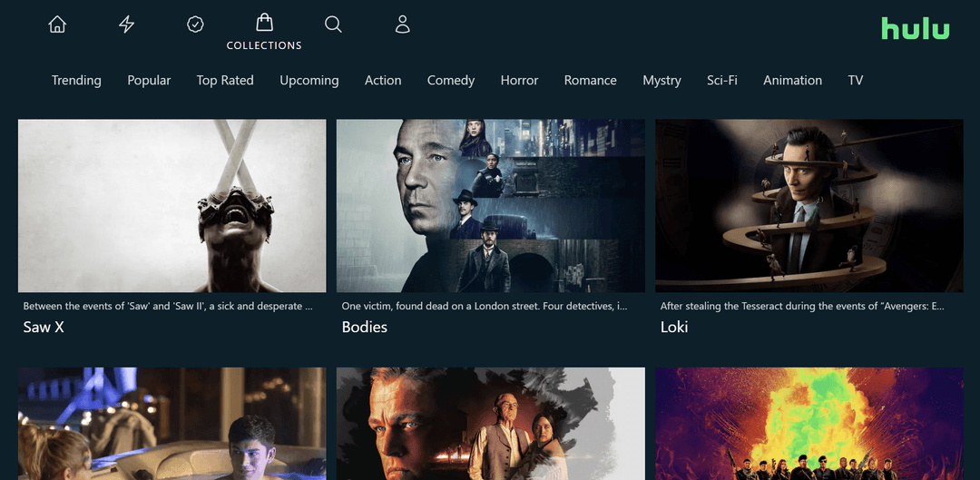This screenshot has width=980, height=480.
Task: Show Upcoming titles
Action: tap(309, 80)
